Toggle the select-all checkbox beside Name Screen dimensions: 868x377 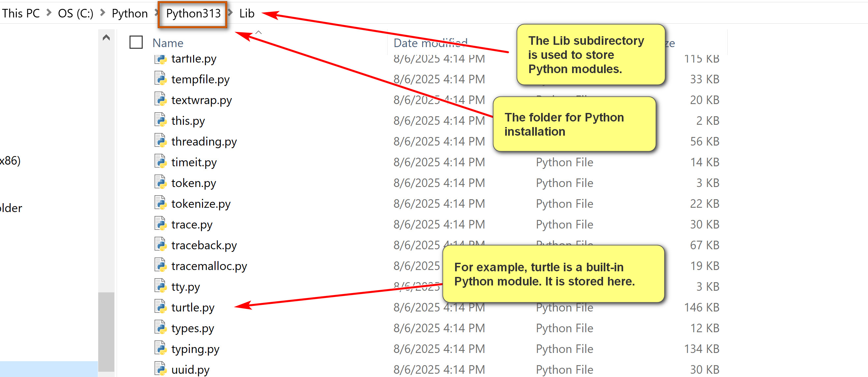[136, 42]
